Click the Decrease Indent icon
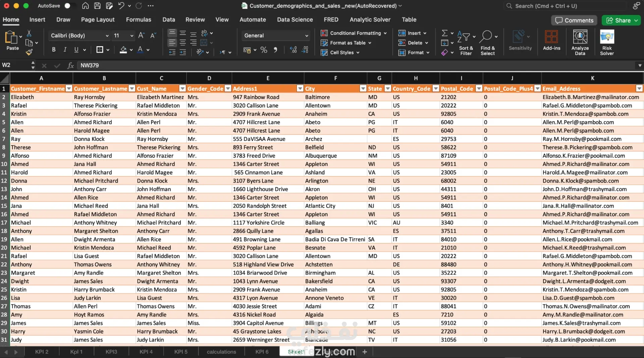This screenshot has width=644, height=358. pyautogui.click(x=172, y=52)
